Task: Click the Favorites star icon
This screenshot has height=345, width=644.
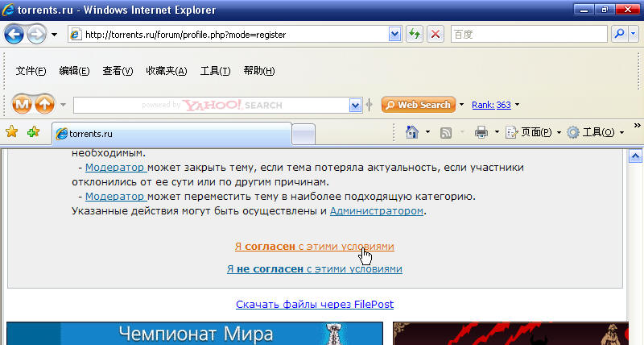Action: 12,131
